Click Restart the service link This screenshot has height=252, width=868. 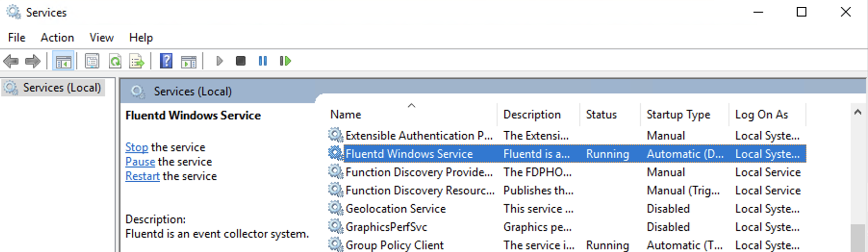click(x=142, y=176)
